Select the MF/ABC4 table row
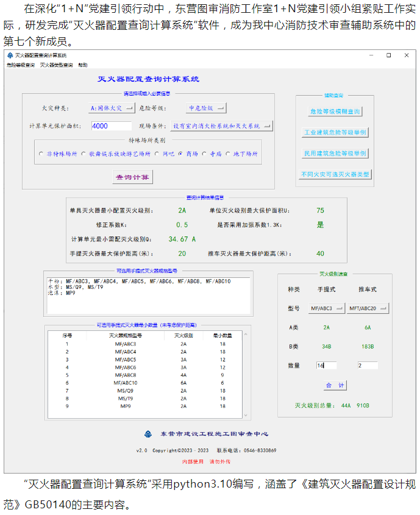The width and height of the screenshot is (420, 515). coord(145,352)
